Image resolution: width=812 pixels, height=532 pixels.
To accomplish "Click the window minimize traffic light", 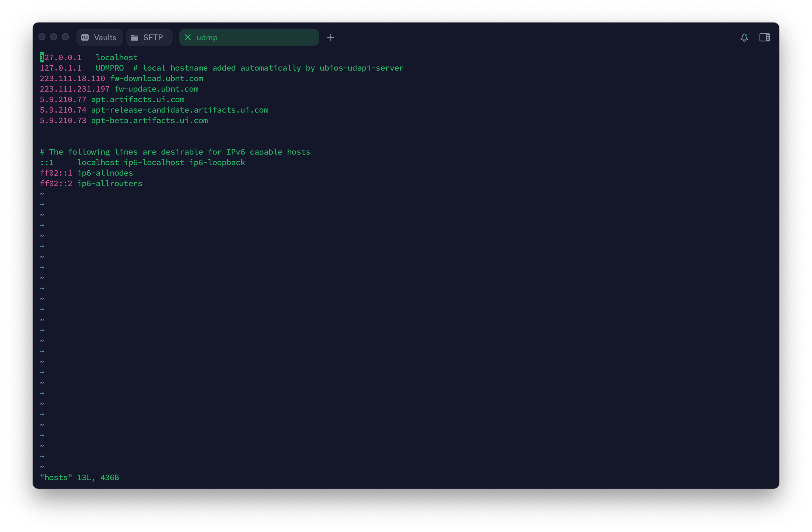I will (54, 37).
